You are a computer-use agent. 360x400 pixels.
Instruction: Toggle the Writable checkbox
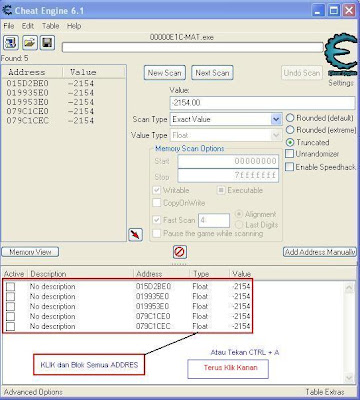pos(156,190)
